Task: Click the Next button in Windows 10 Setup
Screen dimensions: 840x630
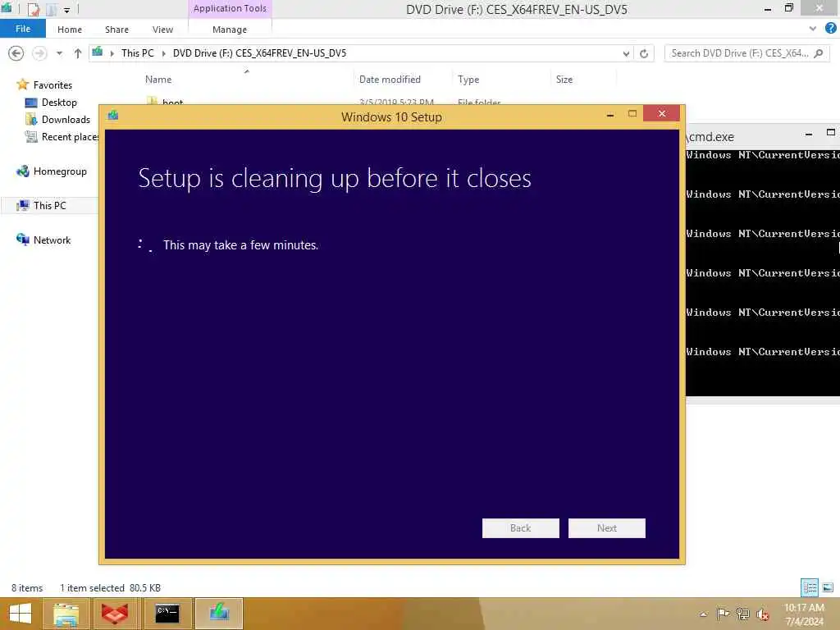Action: 606,528
